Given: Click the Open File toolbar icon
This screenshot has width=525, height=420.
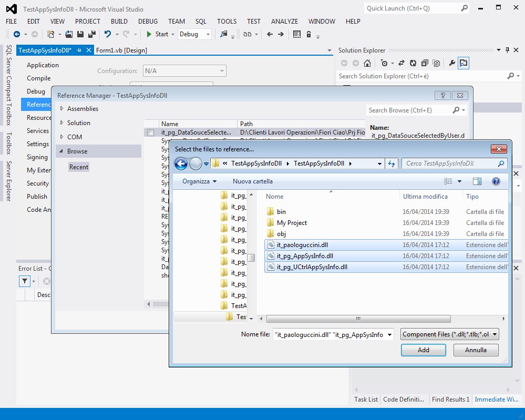Looking at the screenshot, I should 69,34.
